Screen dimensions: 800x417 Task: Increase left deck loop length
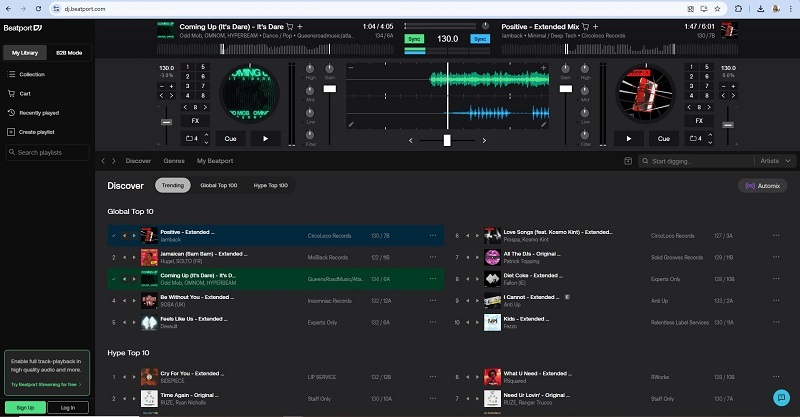207,135
